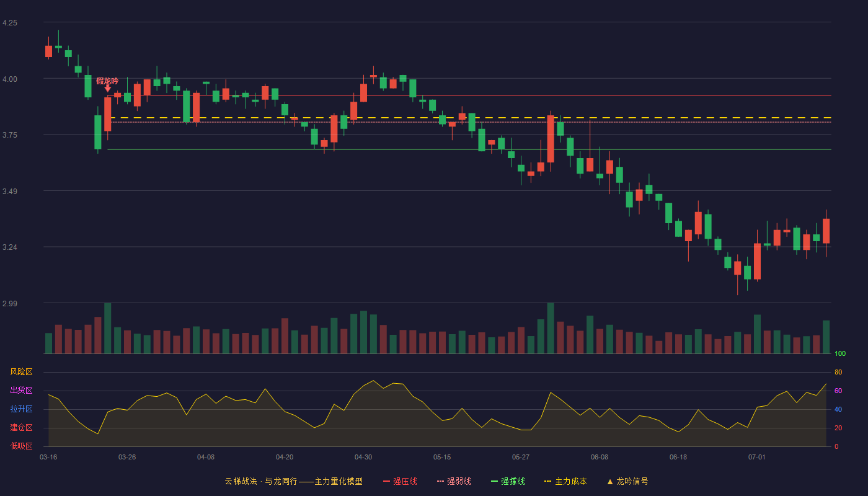
Task: Click the 风险区 zone label
Action: click(21, 372)
